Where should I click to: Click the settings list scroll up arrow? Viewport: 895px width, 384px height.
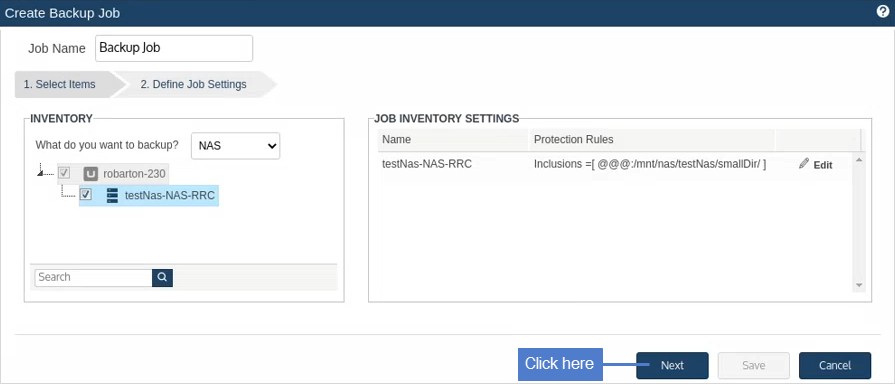pyautogui.click(x=859, y=159)
